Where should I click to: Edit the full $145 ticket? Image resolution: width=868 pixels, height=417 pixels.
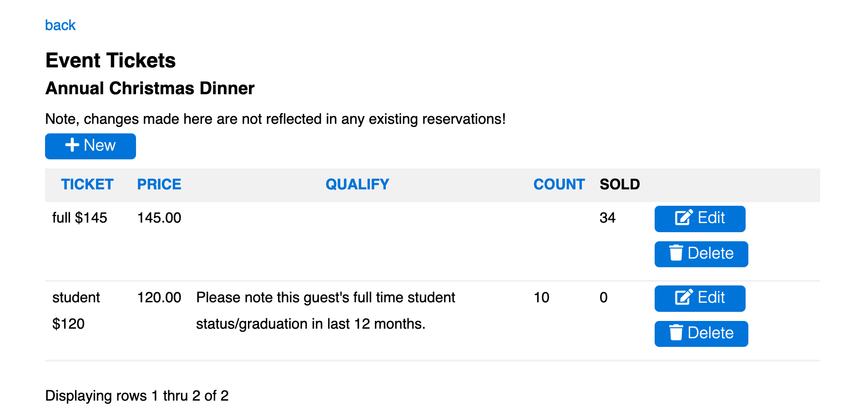coord(700,219)
